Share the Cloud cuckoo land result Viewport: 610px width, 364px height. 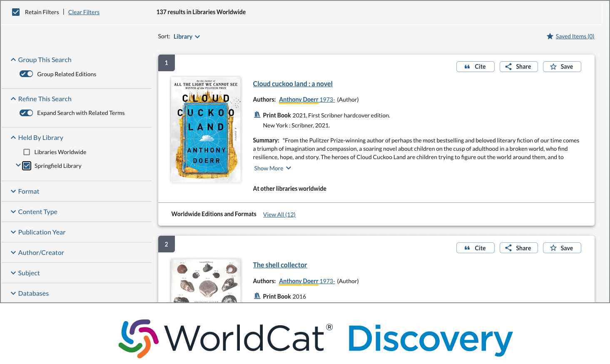coord(518,67)
